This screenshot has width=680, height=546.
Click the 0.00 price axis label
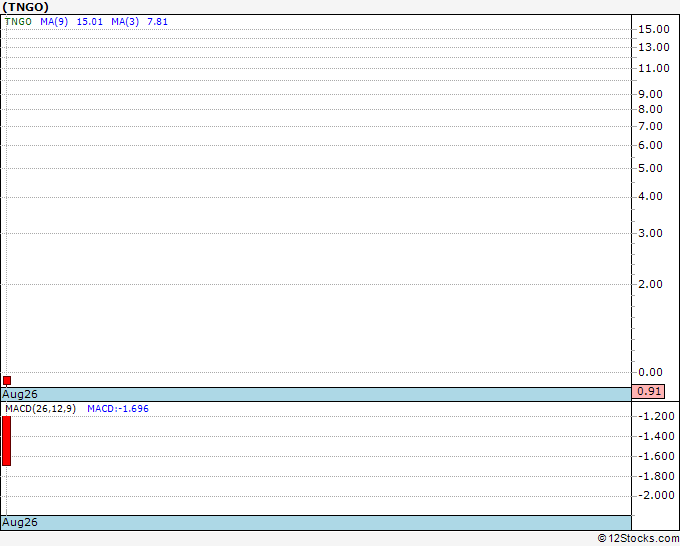tap(651, 372)
